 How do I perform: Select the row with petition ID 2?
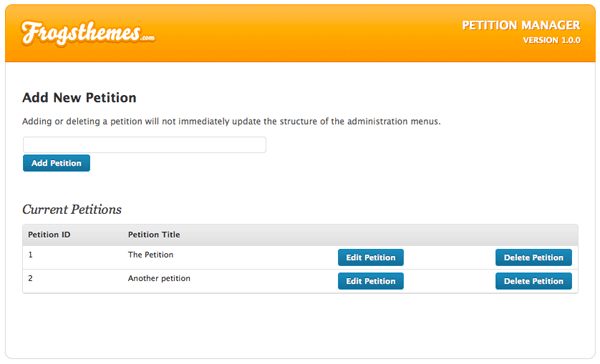(x=300, y=281)
